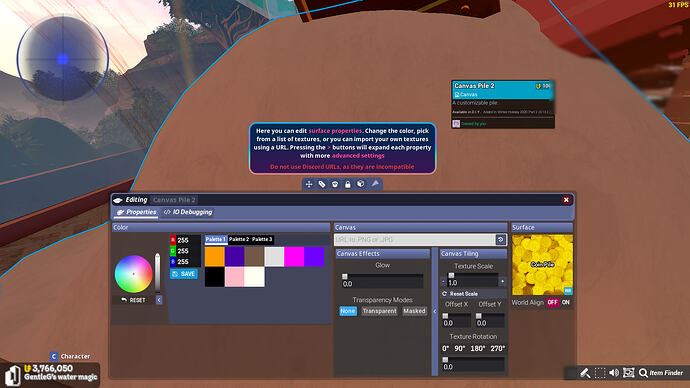Select the Palette 2 tab
690x388 pixels.
(x=239, y=239)
